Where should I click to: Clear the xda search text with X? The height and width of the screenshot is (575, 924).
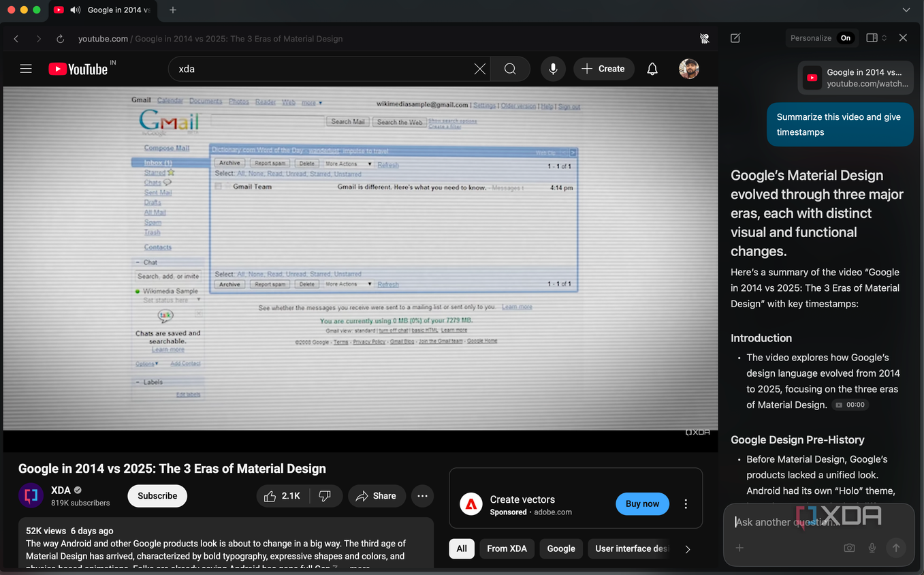(x=480, y=69)
